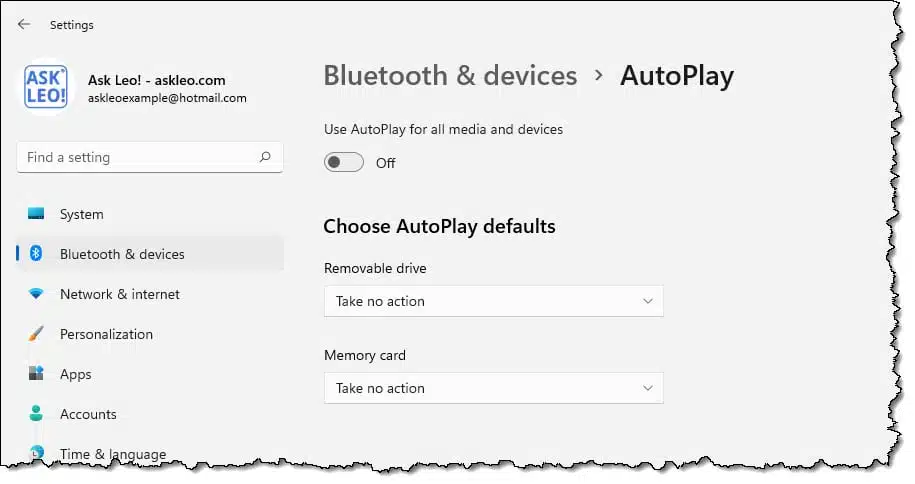Click the Network & internet Wi-Fi icon

click(x=36, y=294)
